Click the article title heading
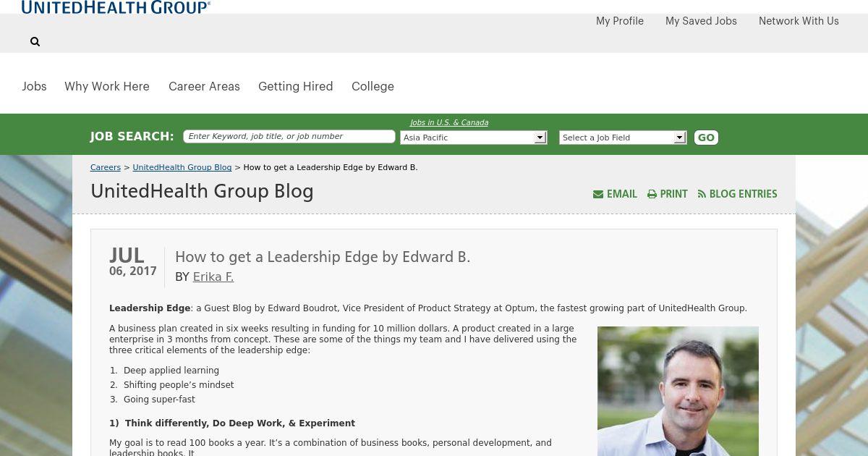Viewport: 868px width, 456px height. pos(323,257)
